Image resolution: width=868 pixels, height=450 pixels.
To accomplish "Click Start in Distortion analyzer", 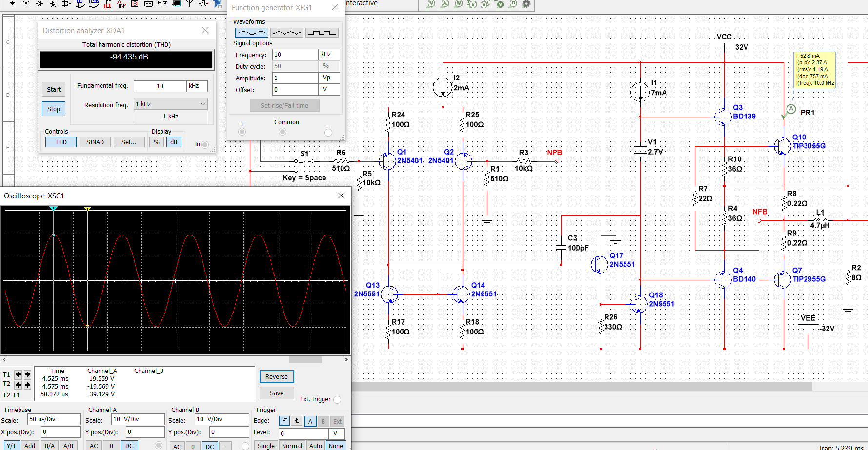I will click(x=54, y=89).
